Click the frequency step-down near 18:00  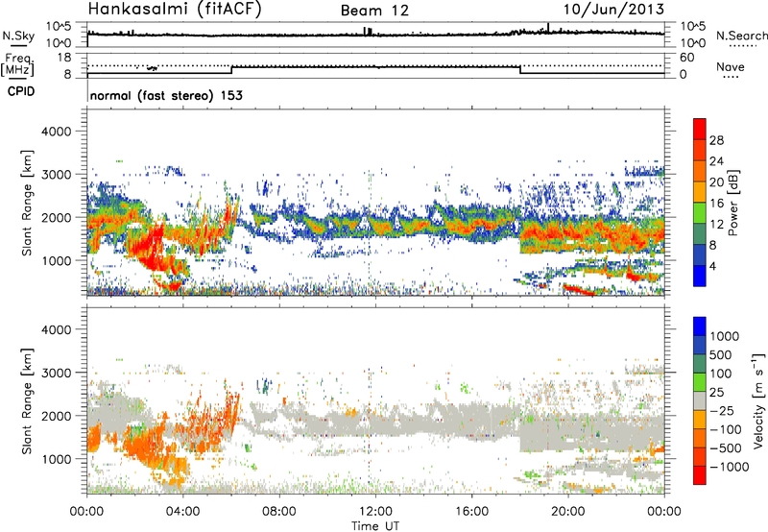click(x=520, y=70)
